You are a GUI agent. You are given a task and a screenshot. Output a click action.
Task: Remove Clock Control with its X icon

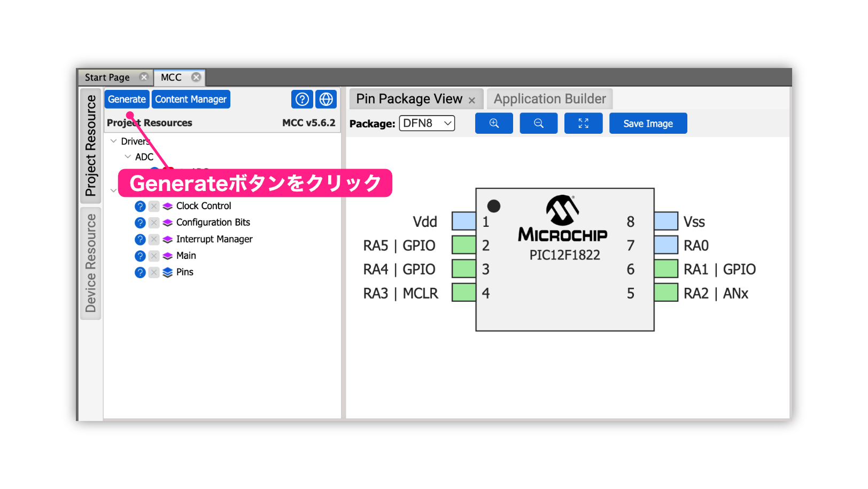tap(154, 207)
